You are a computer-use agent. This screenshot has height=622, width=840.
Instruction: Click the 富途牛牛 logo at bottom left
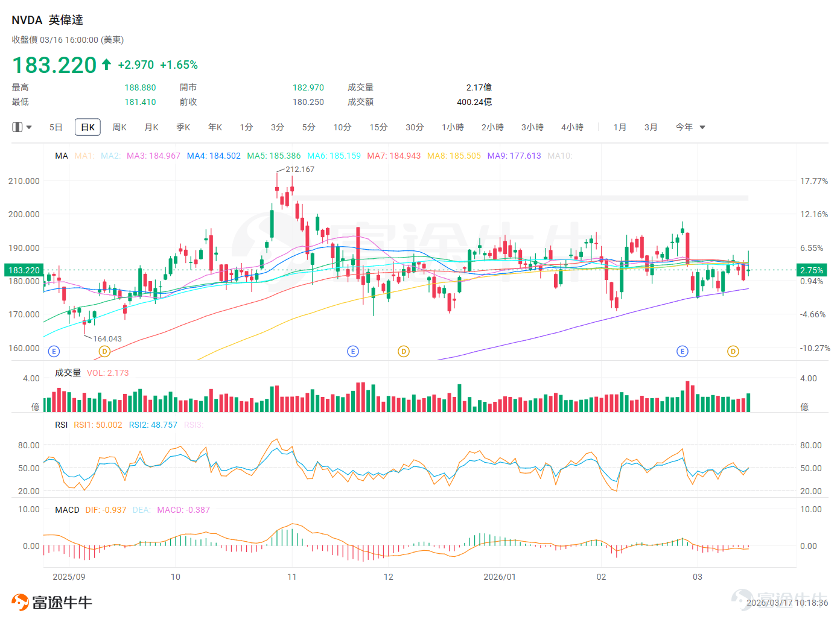(52, 602)
